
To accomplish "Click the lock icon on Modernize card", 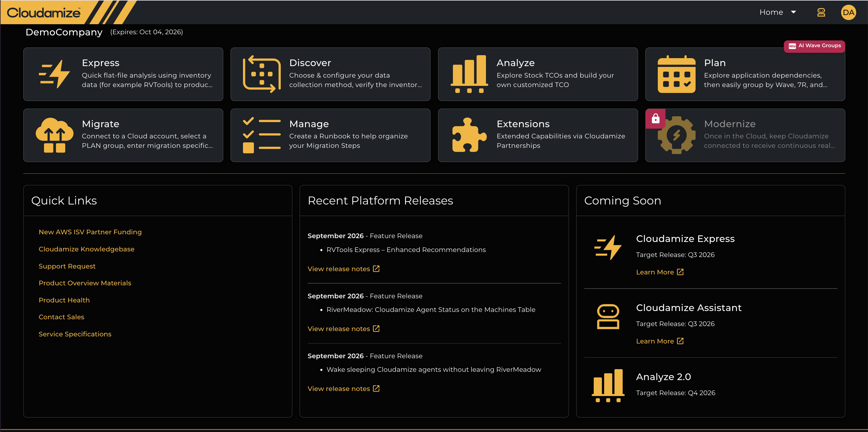I will click(655, 119).
